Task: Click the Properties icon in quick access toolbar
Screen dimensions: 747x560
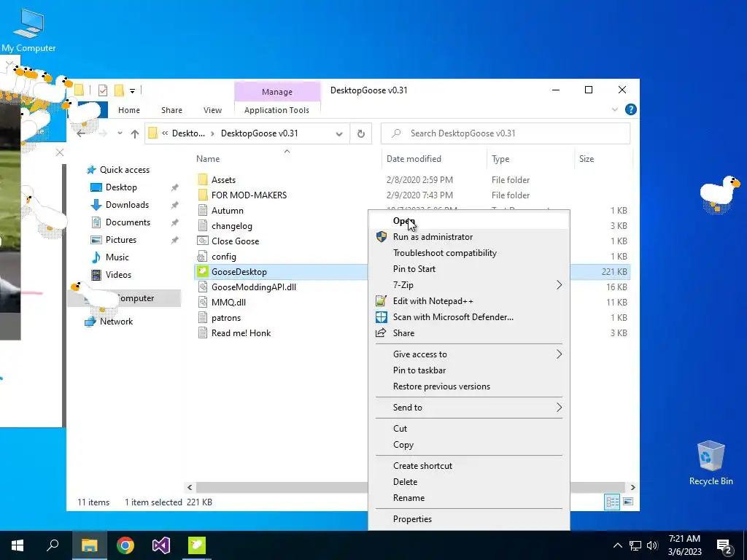Action: (102, 90)
